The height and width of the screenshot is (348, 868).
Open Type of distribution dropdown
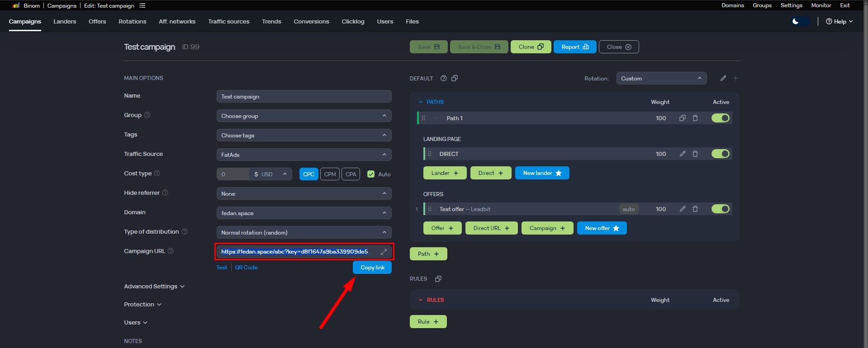click(304, 232)
